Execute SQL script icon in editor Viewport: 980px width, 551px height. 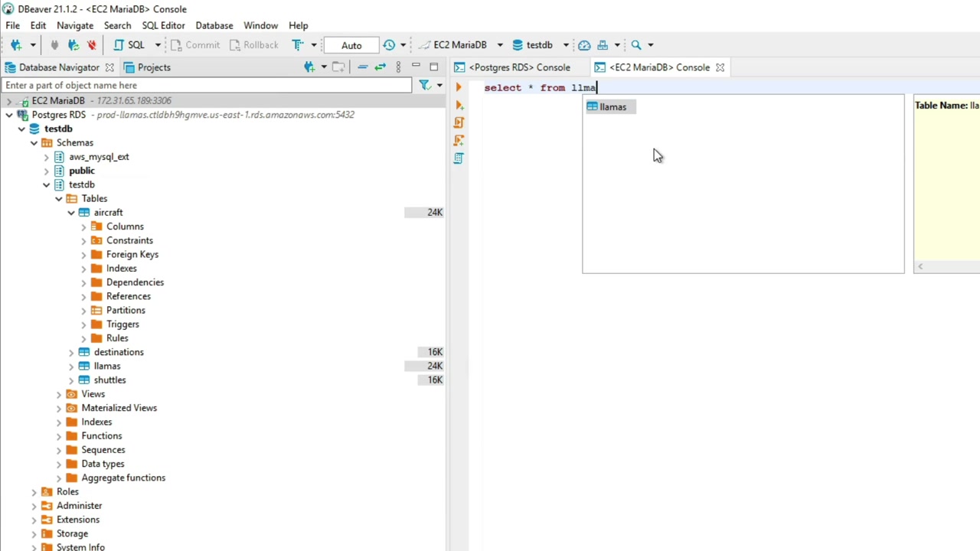pyautogui.click(x=459, y=122)
